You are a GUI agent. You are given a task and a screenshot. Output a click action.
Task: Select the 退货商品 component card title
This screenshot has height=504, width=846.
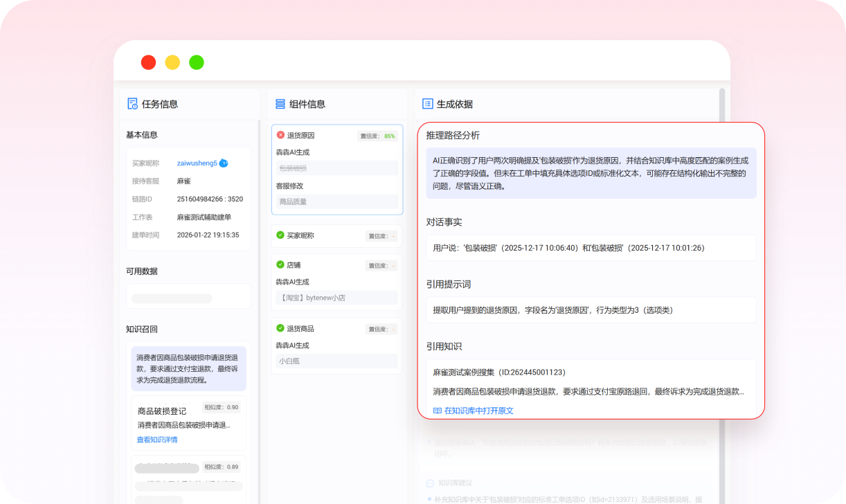(300, 328)
